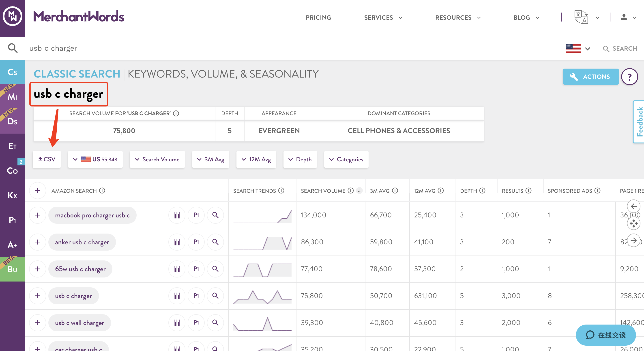Expand the Resources menu
Viewport: 644px width, 351px height.
pos(458,17)
